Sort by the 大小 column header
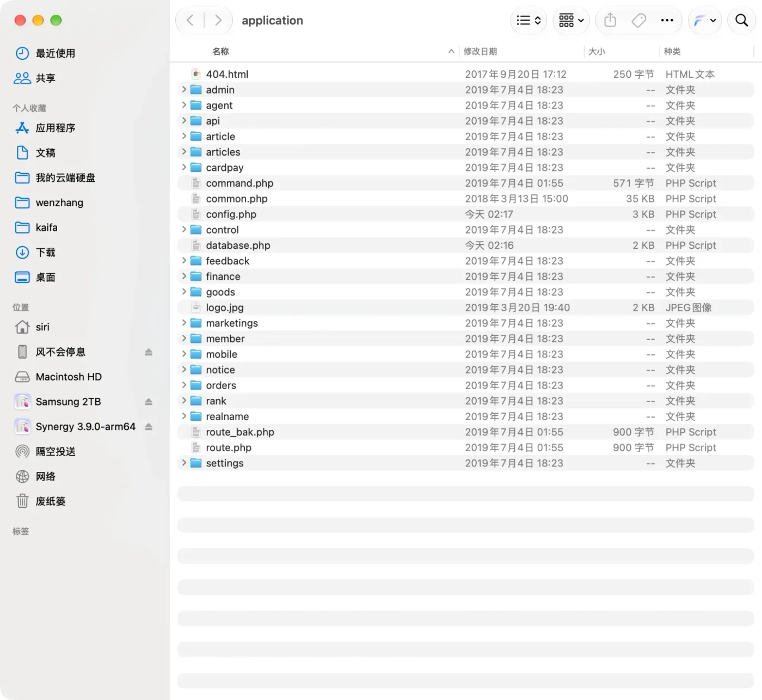This screenshot has width=762, height=700. coord(597,51)
